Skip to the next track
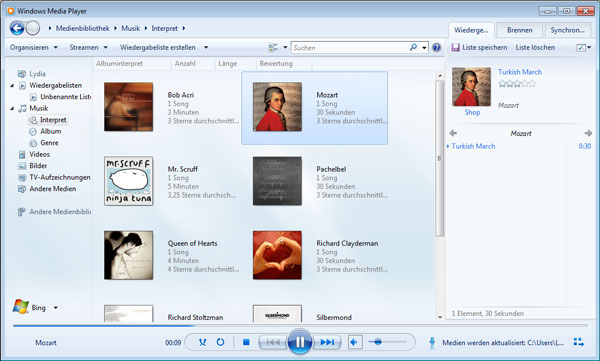The width and height of the screenshot is (600, 361). (x=326, y=342)
